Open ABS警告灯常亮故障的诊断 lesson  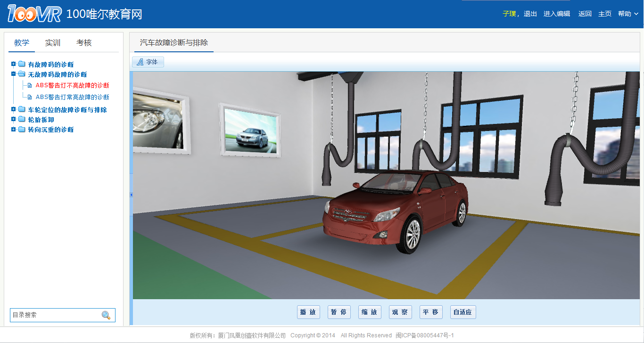[x=72, y=97]
